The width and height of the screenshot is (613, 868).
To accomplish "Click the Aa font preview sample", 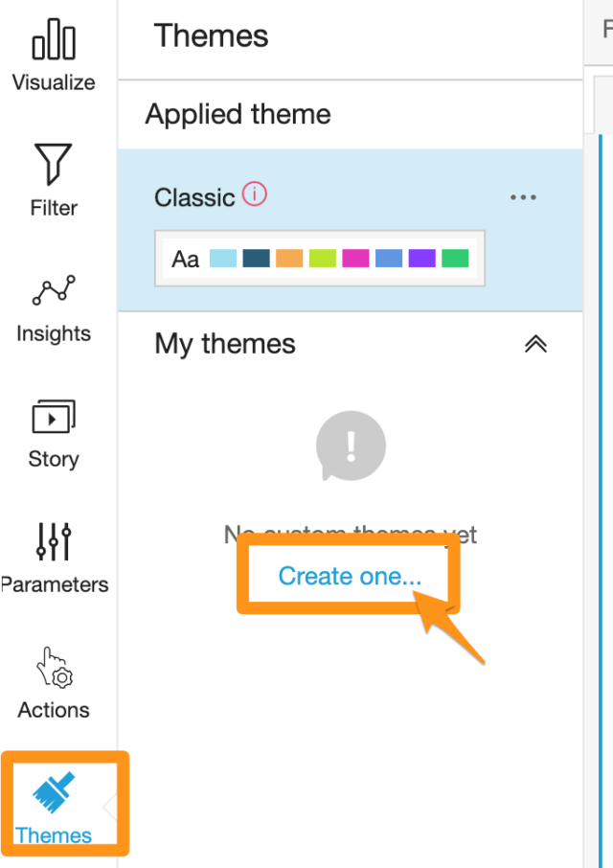I will (186, 259).
